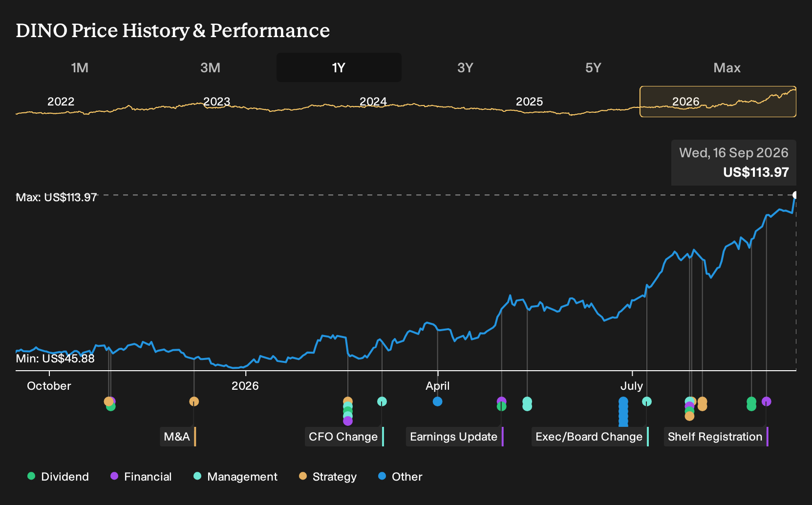Select the Max time range tab
This screenshot has height=505, width=812.
(x=727, y=67)
